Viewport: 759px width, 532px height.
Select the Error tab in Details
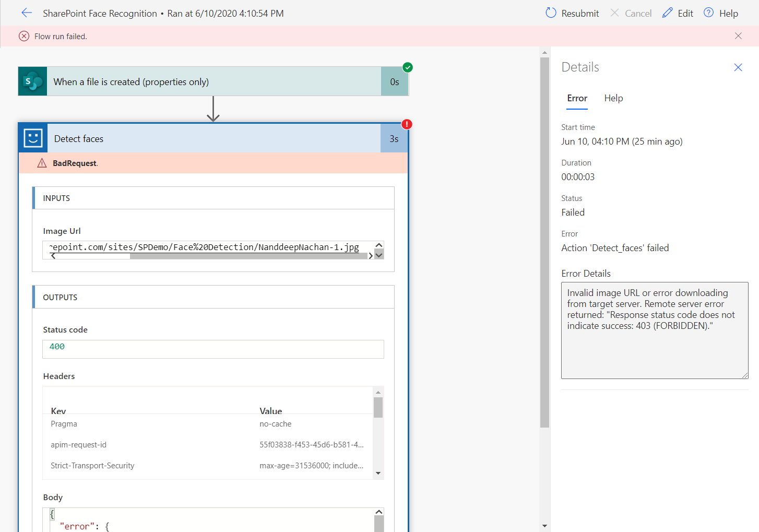[577, 98]
